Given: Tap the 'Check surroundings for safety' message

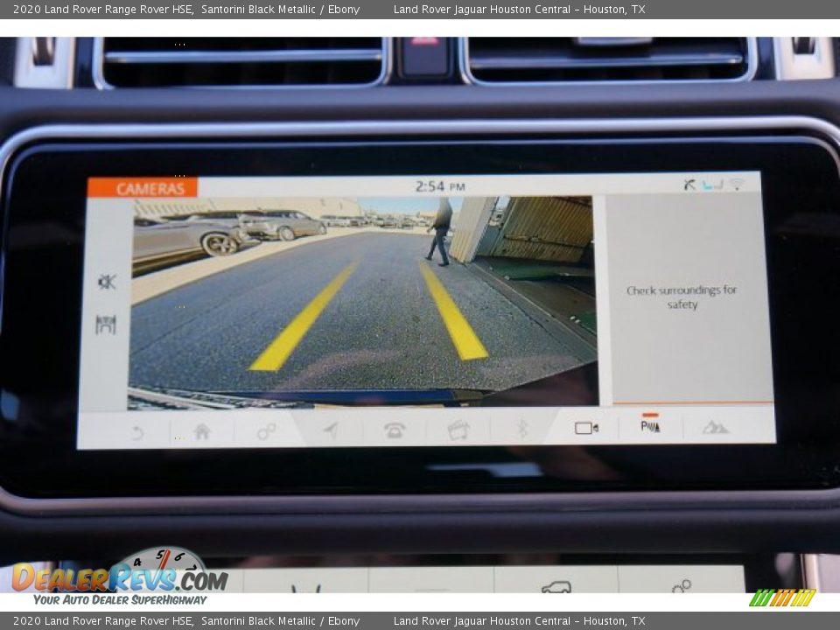Looking at the screenshot, I should pyautogui.click(x=682, y=297).
